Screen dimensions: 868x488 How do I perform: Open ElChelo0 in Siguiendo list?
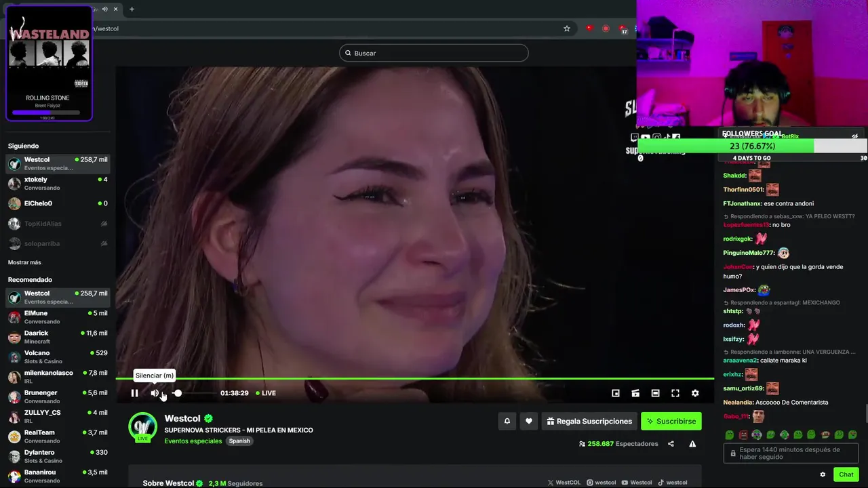58,203
